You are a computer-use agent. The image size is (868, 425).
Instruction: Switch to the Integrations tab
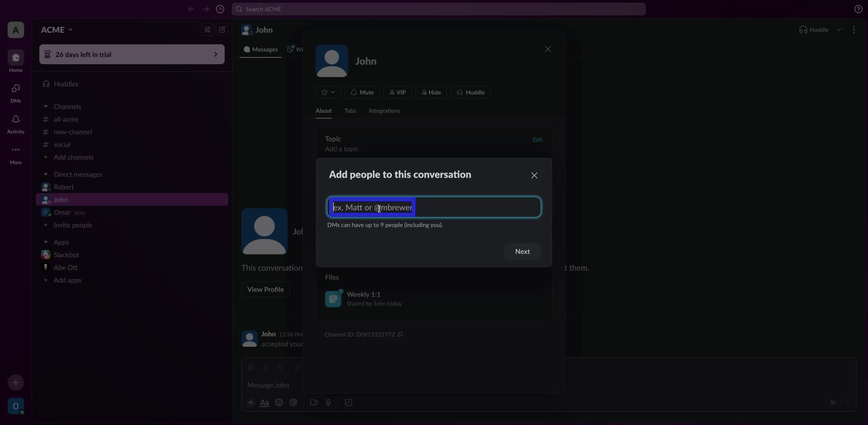pyautogui.click(x=384, y=111)
